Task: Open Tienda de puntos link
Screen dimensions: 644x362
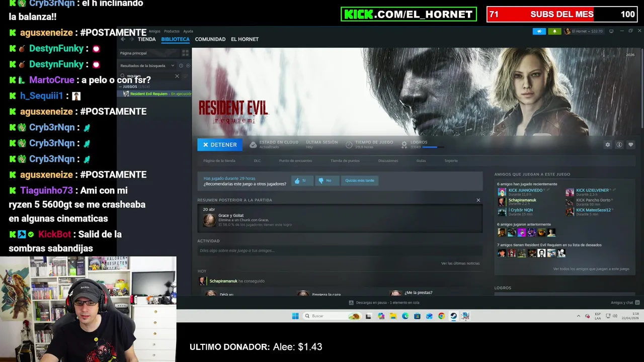Action: pyautogui.click(x=345, y=161)
